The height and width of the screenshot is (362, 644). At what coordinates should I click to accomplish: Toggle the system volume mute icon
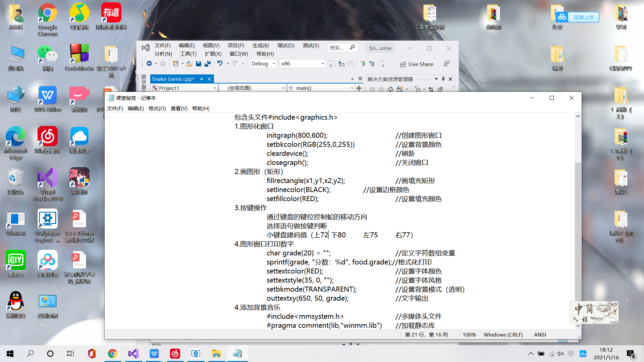click(x=560, y=354)
